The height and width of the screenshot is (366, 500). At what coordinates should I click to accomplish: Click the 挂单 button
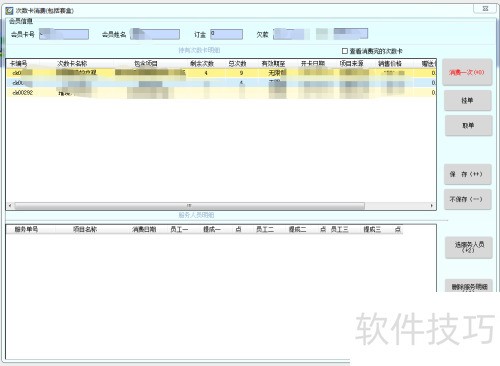[x=468, y=100]
